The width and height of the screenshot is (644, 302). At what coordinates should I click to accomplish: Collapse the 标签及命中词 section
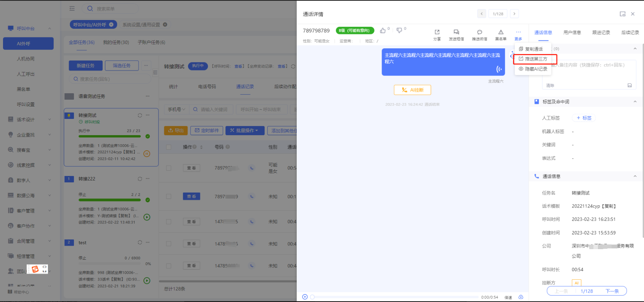(635, 102)
